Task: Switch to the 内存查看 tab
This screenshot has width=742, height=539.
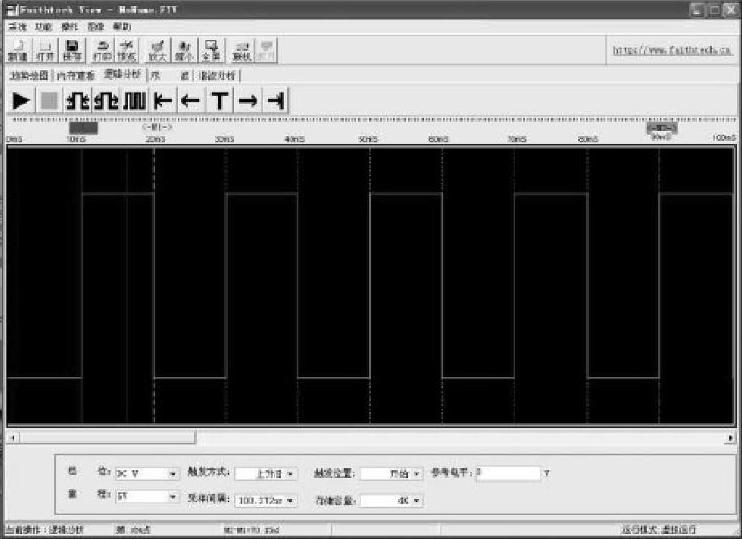Action: tap(76, 76)
